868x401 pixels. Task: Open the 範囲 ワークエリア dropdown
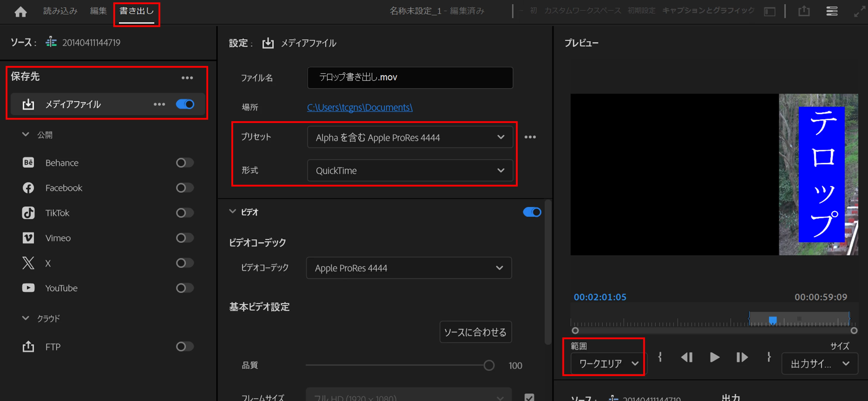pos(608,364)
